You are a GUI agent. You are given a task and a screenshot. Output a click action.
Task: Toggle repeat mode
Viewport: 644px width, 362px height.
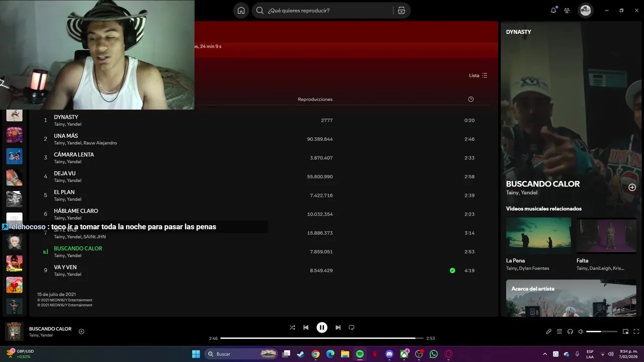(x=352, y=327)
